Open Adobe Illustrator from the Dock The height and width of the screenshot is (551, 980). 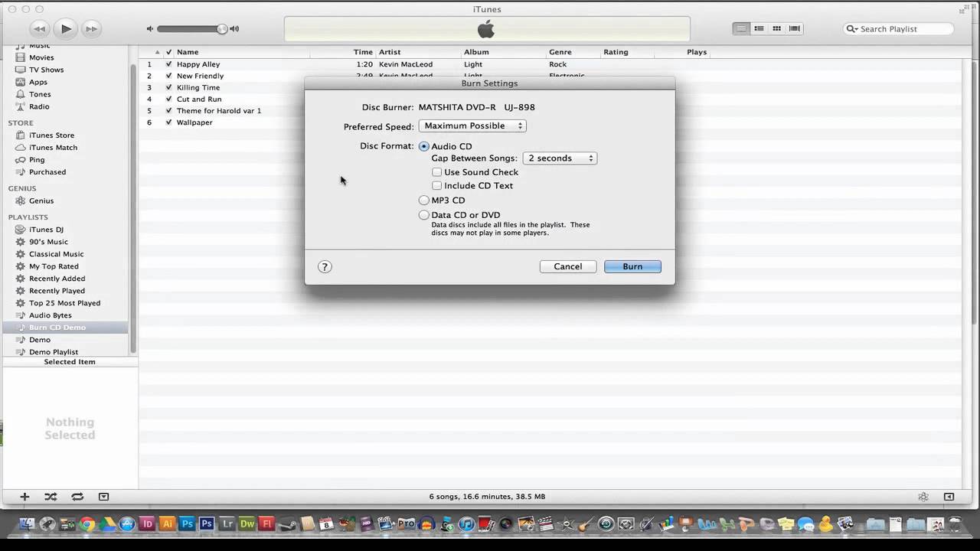tap(167, 524)
